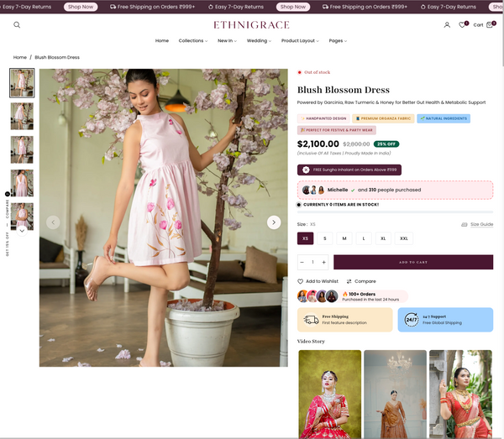Expand the Product Layout dropdown menu

300,40
